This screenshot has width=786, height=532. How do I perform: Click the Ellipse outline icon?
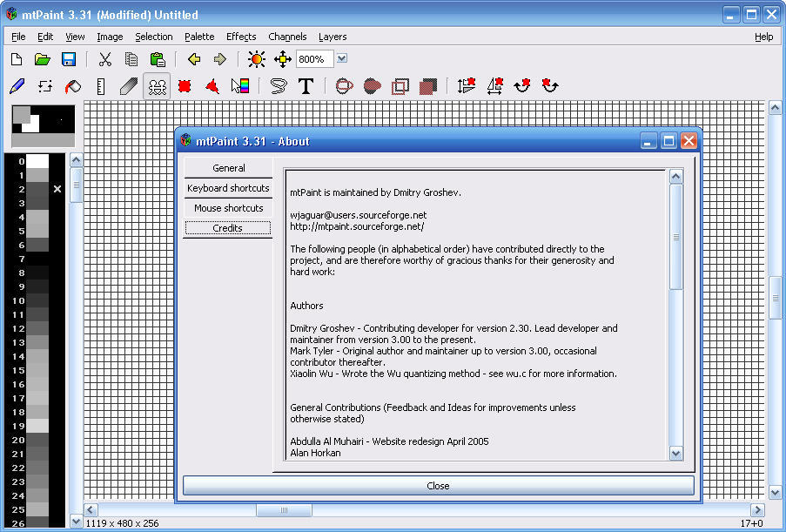[x=344, y=86]
